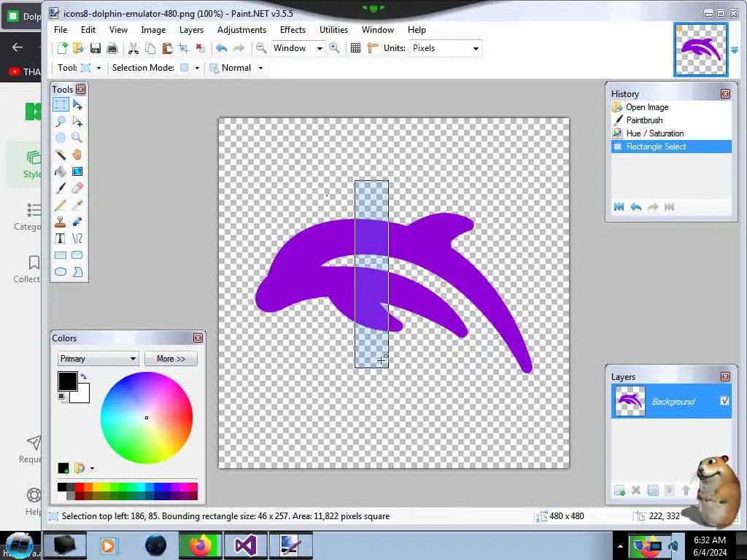
Task: Click the Undo arrow in main toolbar
Action: pyautogui.click(x=222, y=48)
